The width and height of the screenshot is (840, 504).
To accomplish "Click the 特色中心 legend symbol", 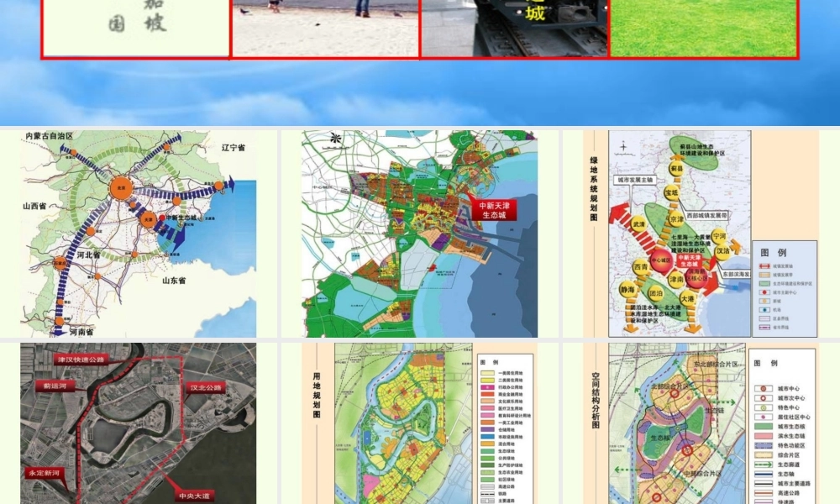I will click(764, 407).
